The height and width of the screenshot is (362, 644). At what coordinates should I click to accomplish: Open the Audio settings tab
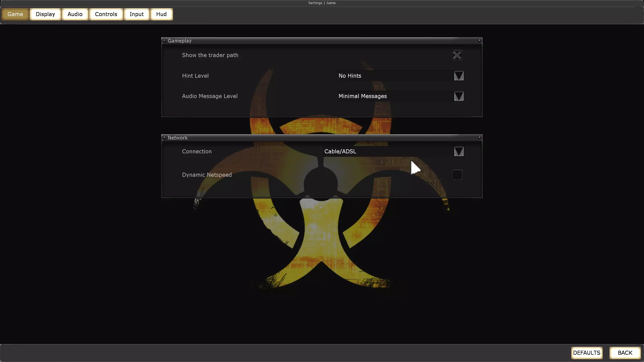tap(75, 14)
